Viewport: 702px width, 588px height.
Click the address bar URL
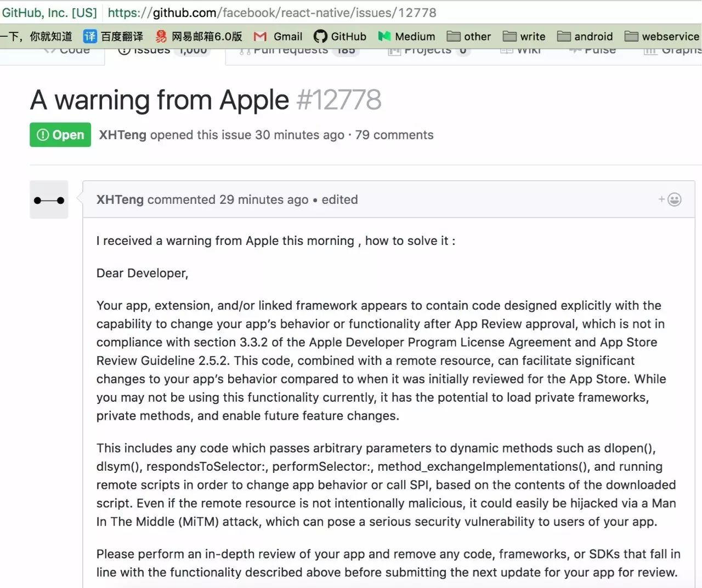(x=272, y=12)
